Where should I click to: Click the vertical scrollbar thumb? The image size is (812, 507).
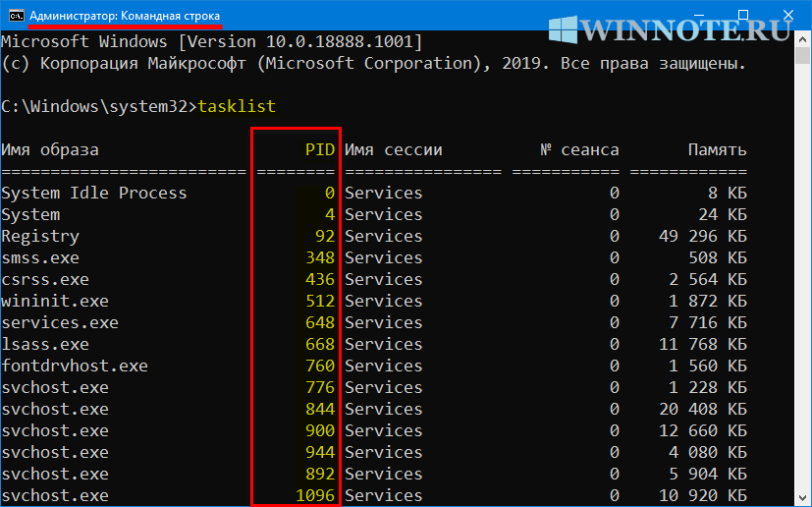tap(803, 55)
